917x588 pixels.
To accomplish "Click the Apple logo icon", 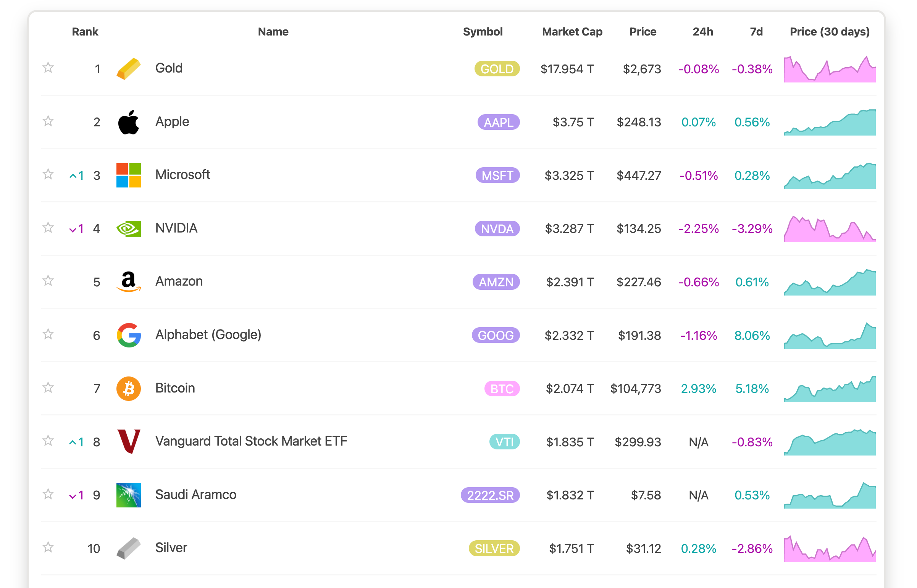I will (129, 122).
